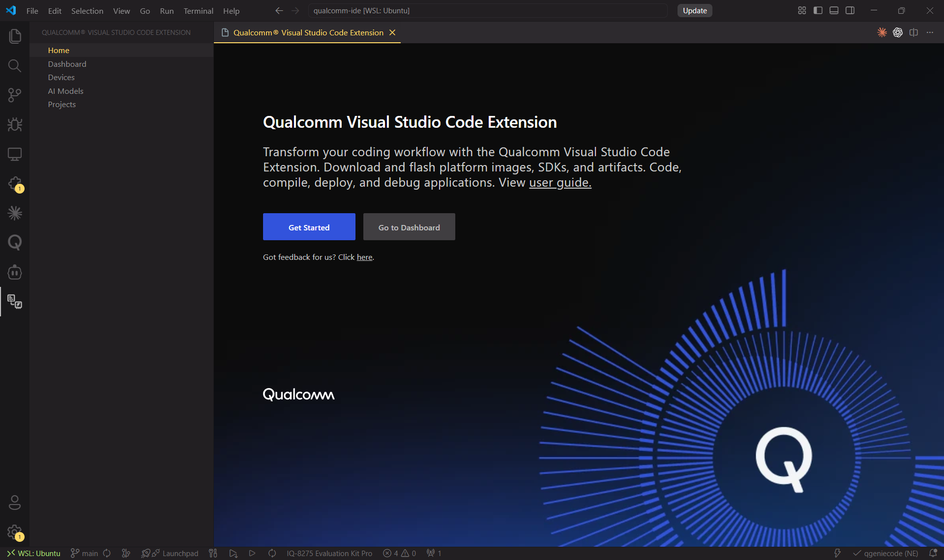Open the Accounts icon
This screenshot has width=944, height=560.
click(15, 502)
